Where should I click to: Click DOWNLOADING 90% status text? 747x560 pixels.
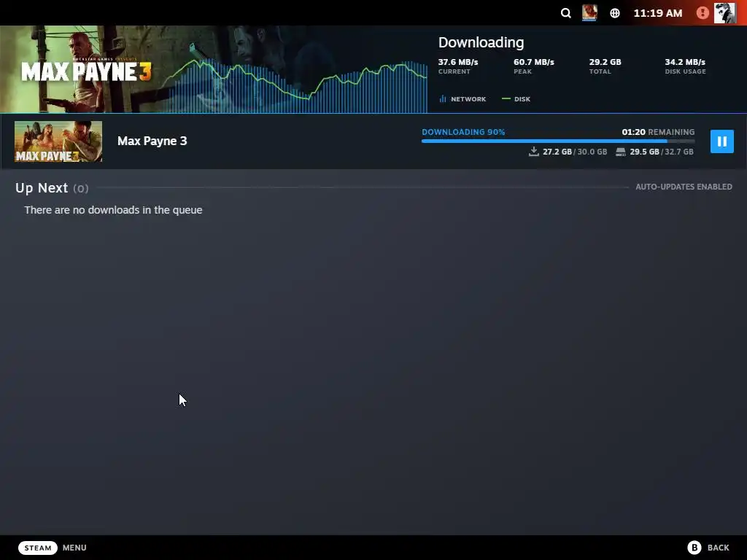[463, 132]
